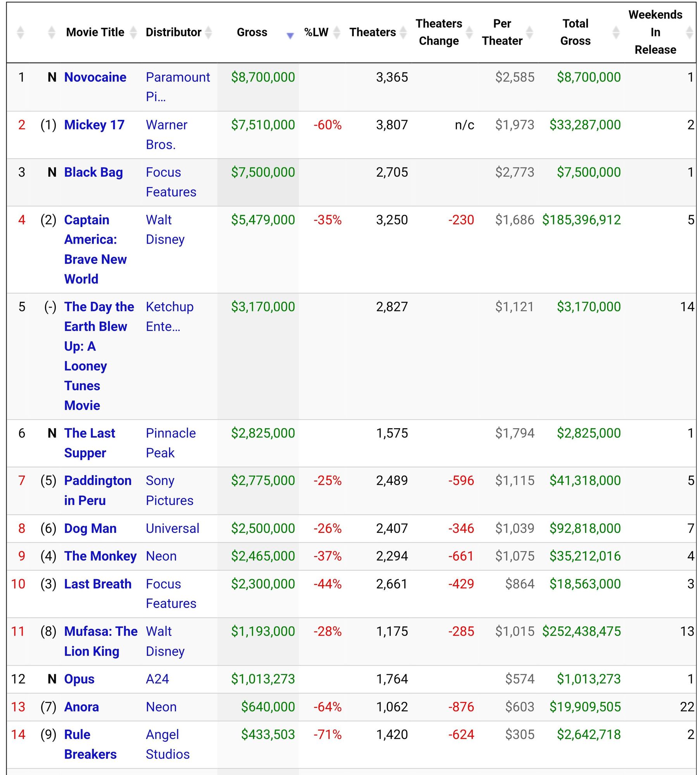The width and height of the screenshot is (700, 775).
Task: Open the Mickey 17 movie link
Action: point(94,125)
